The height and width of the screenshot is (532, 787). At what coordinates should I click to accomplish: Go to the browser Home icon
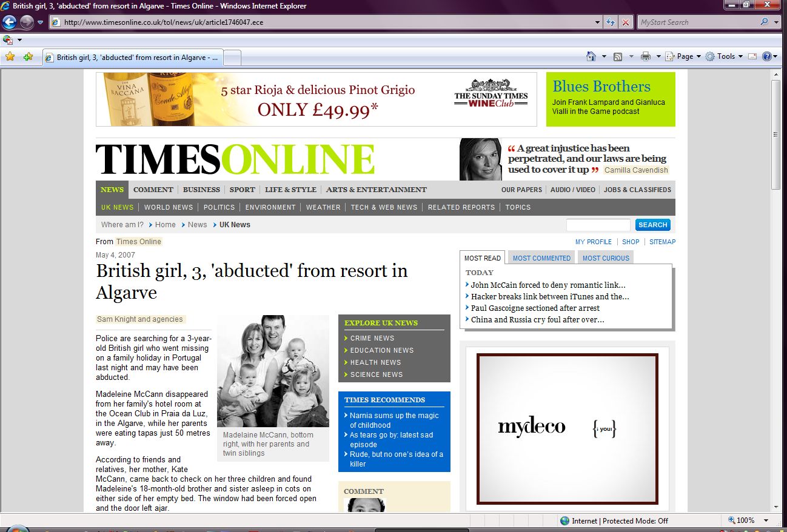click(x=591, y=56)
